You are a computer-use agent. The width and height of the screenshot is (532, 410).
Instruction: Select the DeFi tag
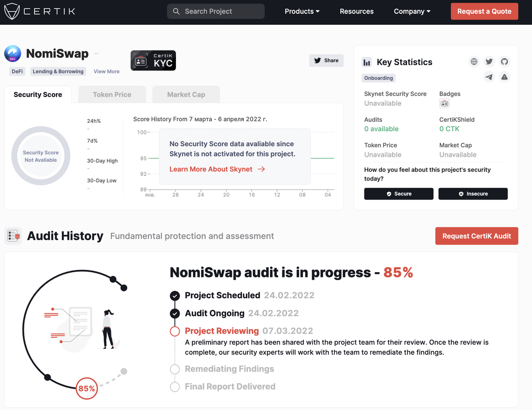17,71
